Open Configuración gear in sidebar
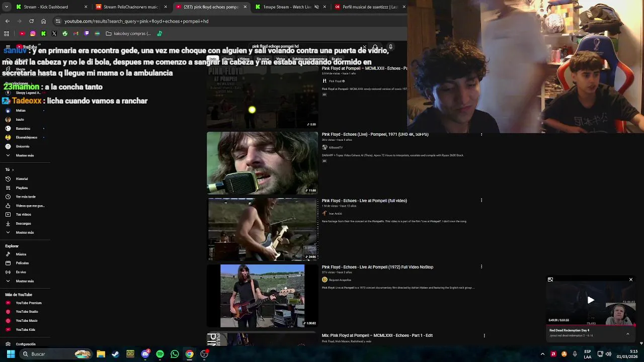Screen dimensions: 644x362 8,344
